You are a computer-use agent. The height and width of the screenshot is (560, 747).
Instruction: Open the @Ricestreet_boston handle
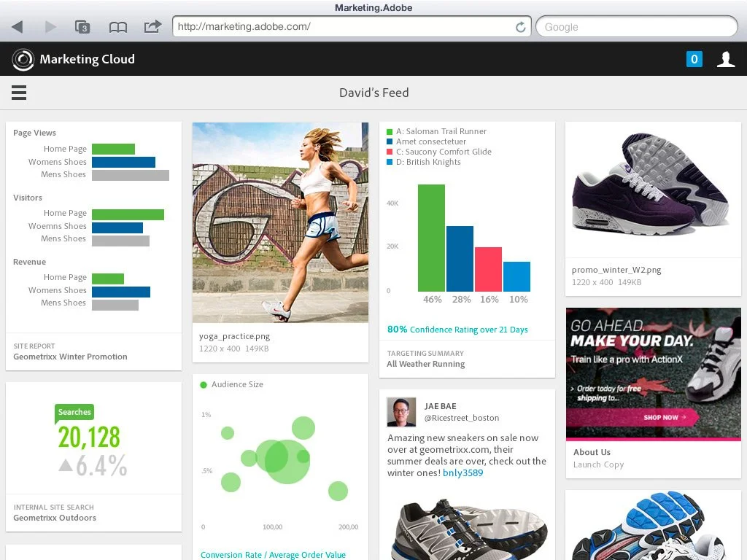point(462,418)
